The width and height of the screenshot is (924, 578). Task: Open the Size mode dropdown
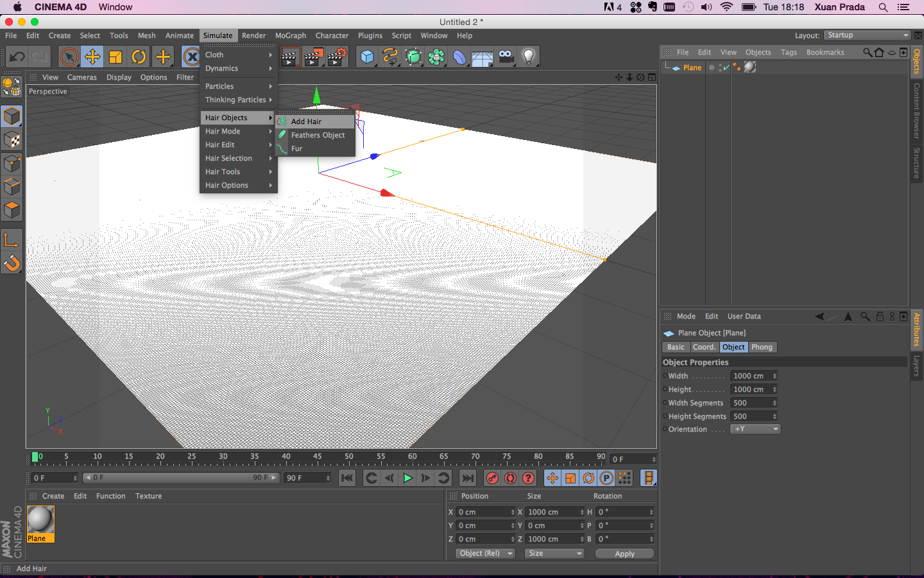[554, 554]
